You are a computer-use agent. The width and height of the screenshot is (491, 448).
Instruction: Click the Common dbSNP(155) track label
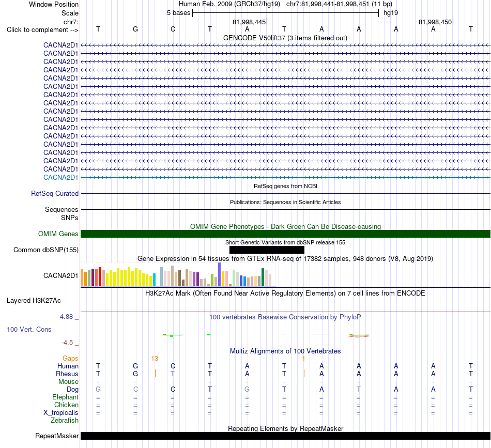[45, 250]
